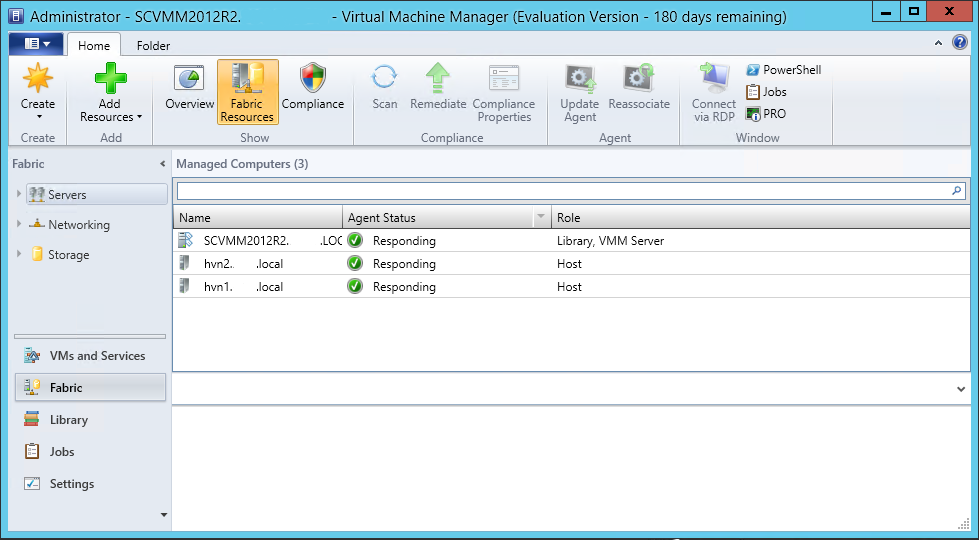
Task: Open Jobs from the ribbon Window group
Action: pos(766,92)
